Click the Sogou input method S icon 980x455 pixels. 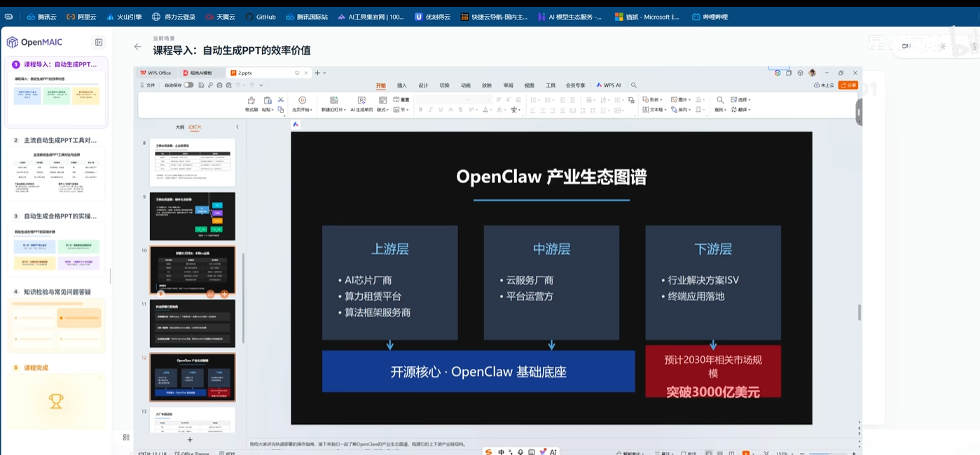tap(488, 452)
